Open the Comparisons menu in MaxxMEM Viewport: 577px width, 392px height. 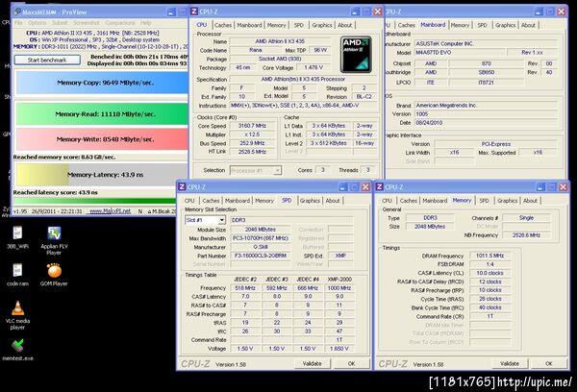(120, 23)
